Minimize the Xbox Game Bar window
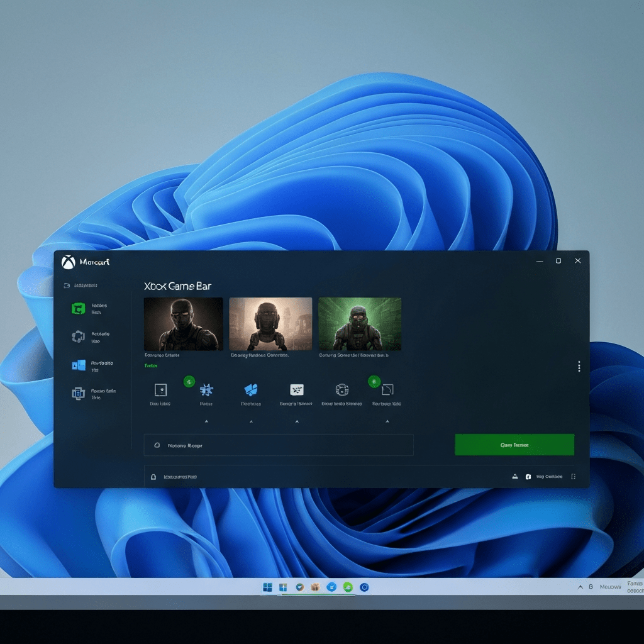 [540, 261]
